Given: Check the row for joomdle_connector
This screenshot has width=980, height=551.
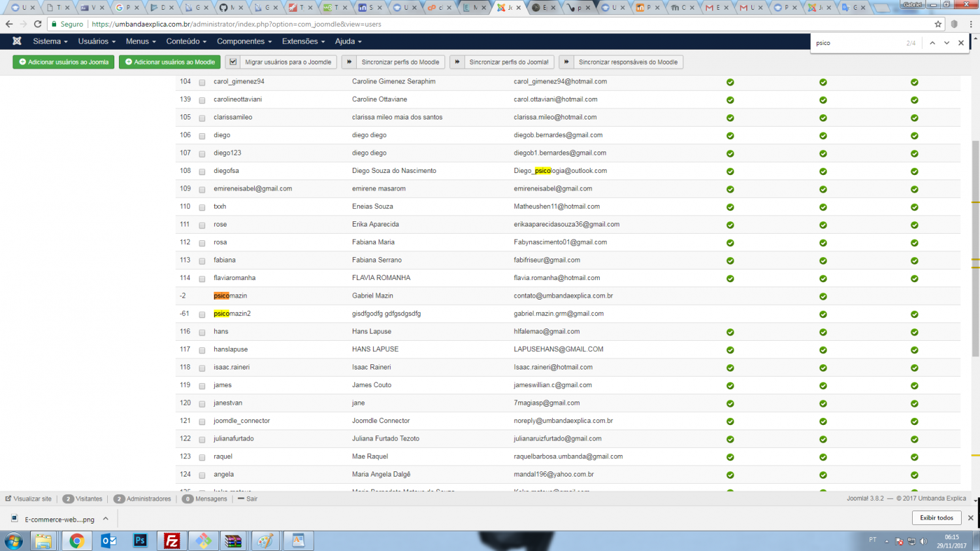Looking at the screenshot, I should [202, 422].
